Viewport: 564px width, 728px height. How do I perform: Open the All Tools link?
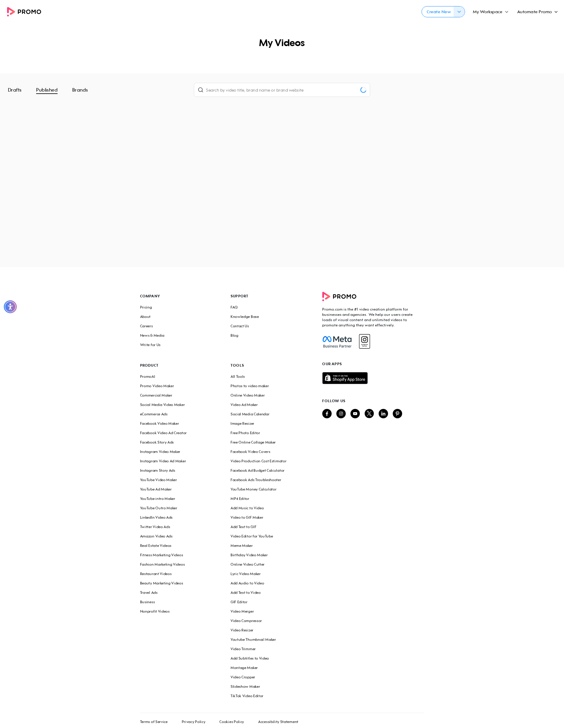(x=237, y=377)
